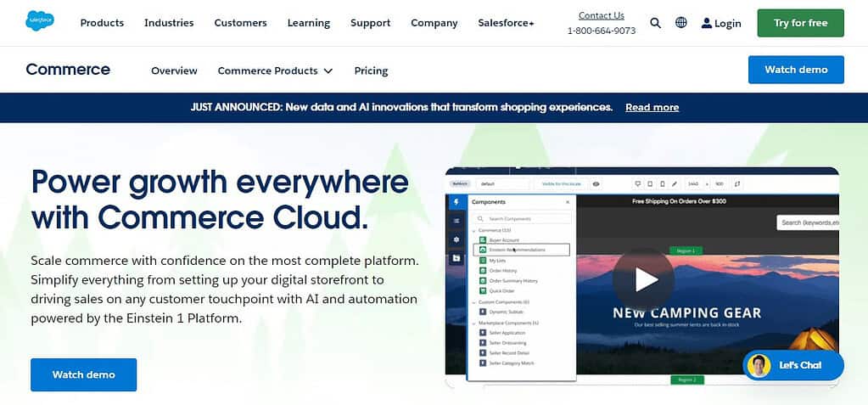The image size is (868, 405).
Task: Click Visible for this locale in preview
Action: click(562, 184)
